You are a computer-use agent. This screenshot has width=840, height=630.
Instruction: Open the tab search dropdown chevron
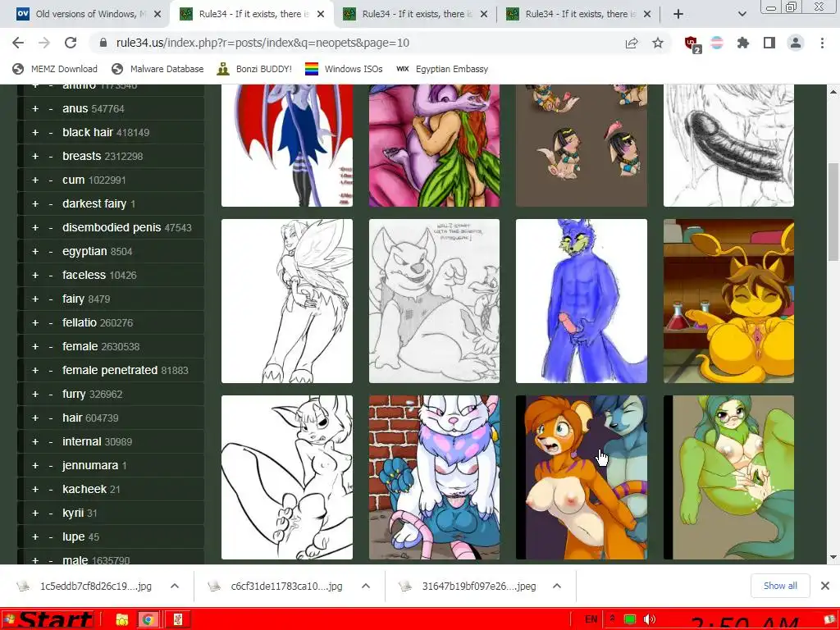pos(742,14)
